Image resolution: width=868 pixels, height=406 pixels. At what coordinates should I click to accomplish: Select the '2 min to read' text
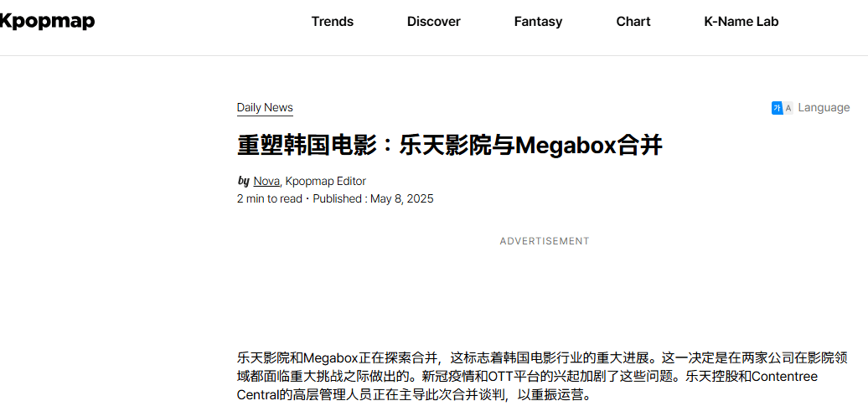270,198
